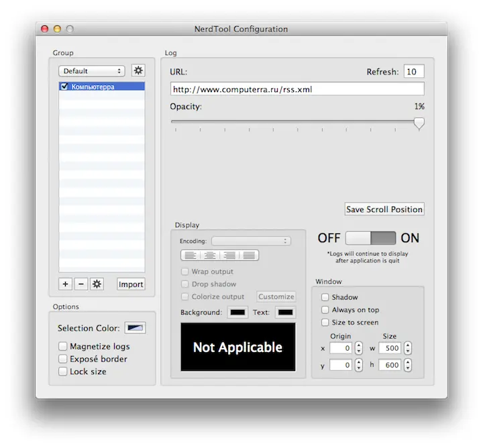Flip the OFF/ON toggle switch
Screen dimensions: 483x448
(371, 238)
